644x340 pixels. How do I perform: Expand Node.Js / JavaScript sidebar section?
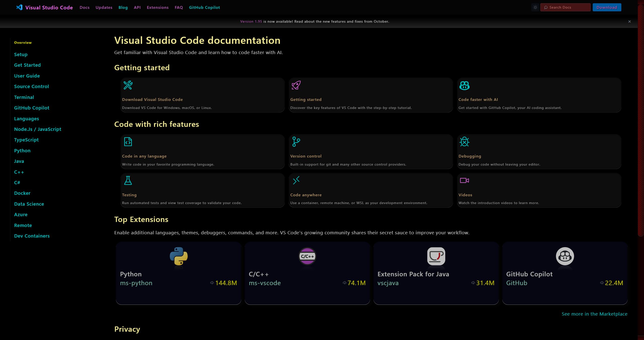click(38, 129)
